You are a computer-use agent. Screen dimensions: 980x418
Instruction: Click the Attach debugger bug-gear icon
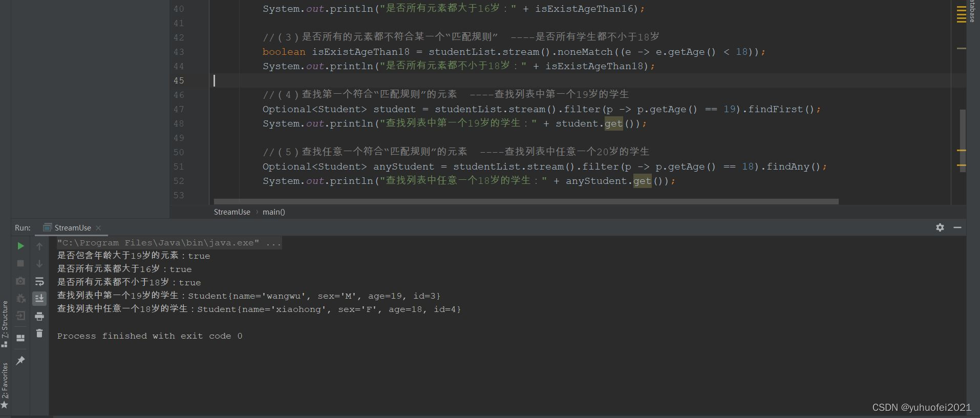pos(20,298)
